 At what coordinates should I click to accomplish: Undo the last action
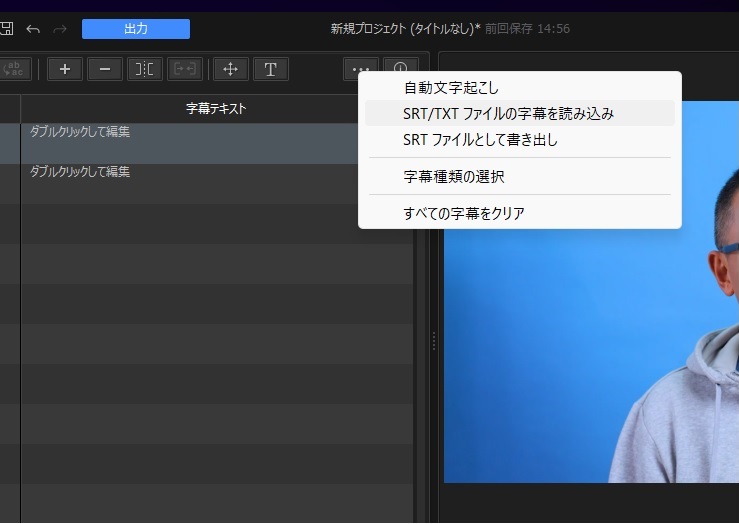[x=33, y=29]
